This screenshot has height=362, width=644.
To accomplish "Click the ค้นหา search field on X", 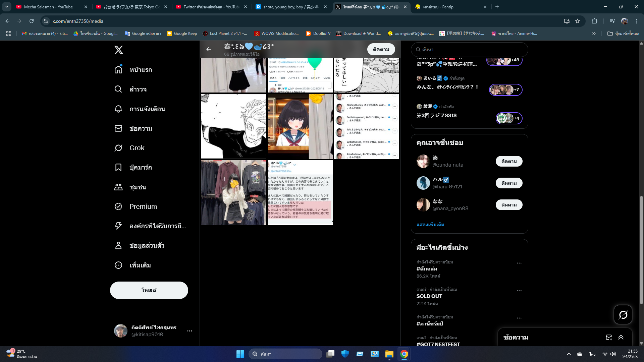I will point(469,50).
